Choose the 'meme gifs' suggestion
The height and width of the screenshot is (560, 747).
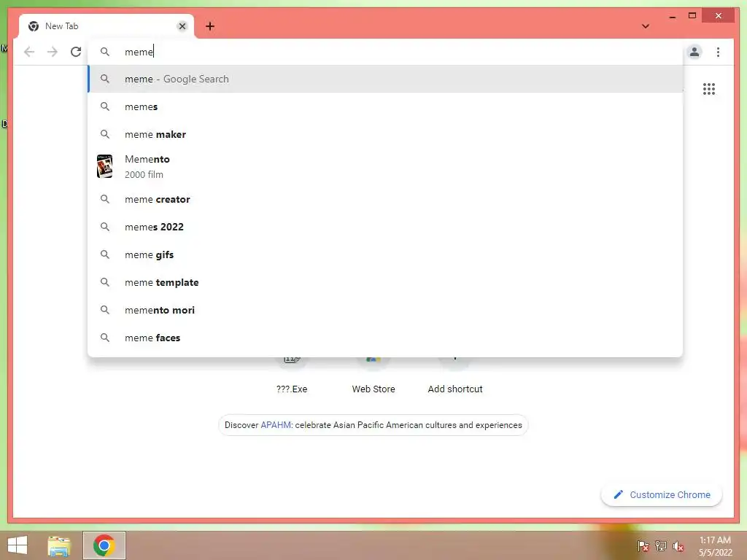point(385,254)
